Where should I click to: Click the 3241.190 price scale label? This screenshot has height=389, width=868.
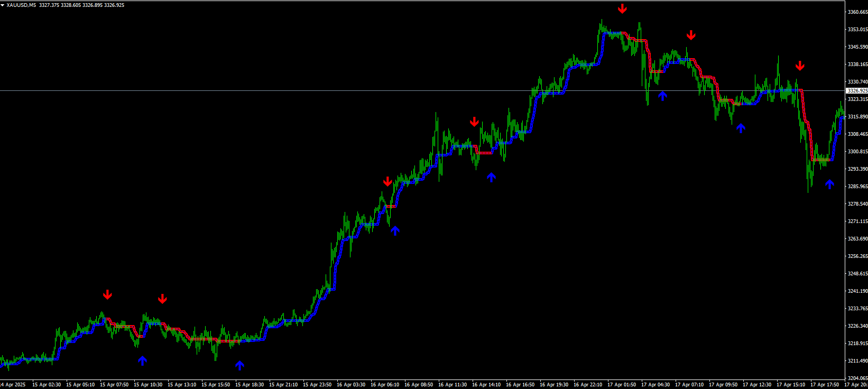tap(857, 291)
